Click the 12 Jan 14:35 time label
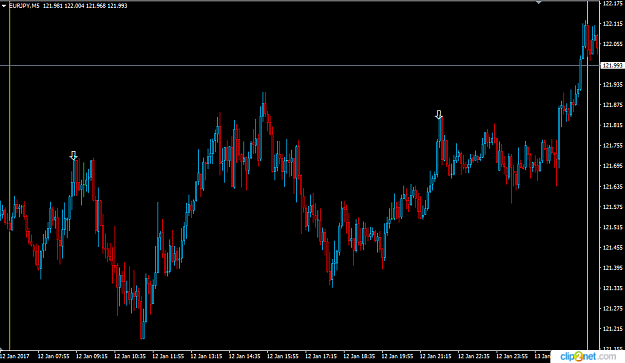625x363 pixels. click(x=245, y=356)
